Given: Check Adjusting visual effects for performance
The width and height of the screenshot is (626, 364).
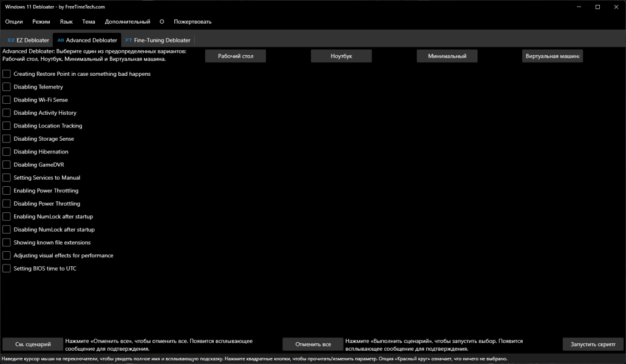Looking at the screenshot, I should [7, 255].
